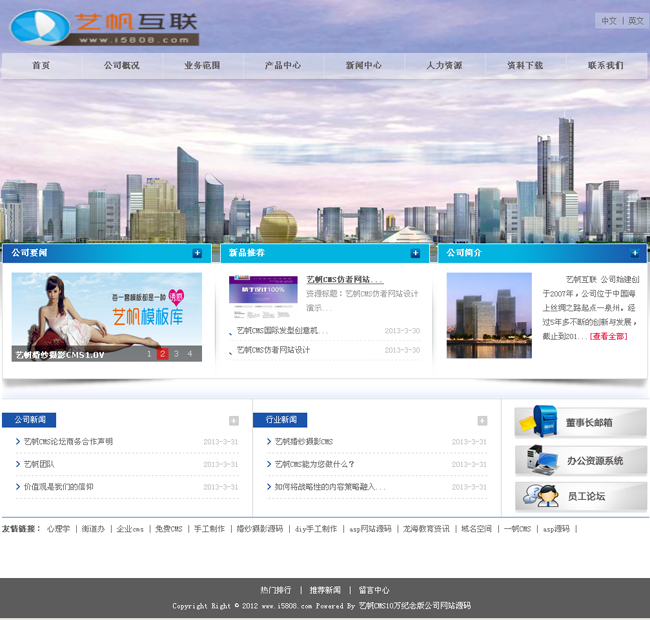Open 业务范围 navigation item

click(202, 65)
